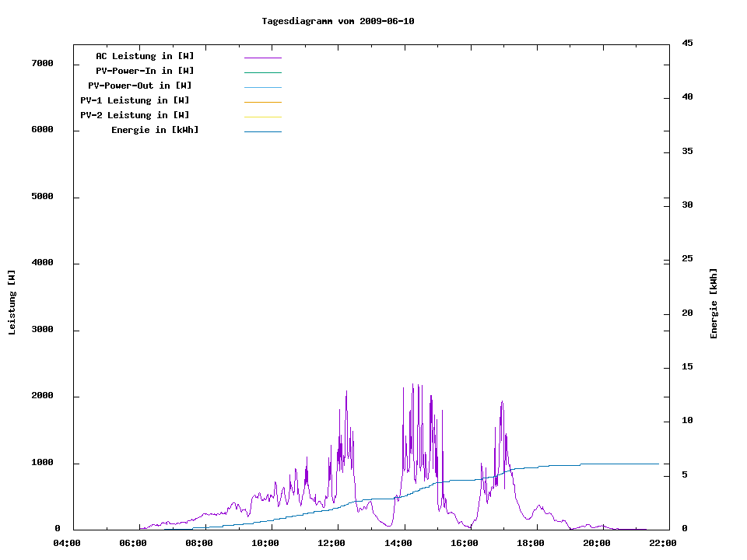Image resolution: width=747 pixels, height=560 pixels.
Task: Select the 'PV-1 Leistung in [W]' legend entry
Action: coord(135,100)
